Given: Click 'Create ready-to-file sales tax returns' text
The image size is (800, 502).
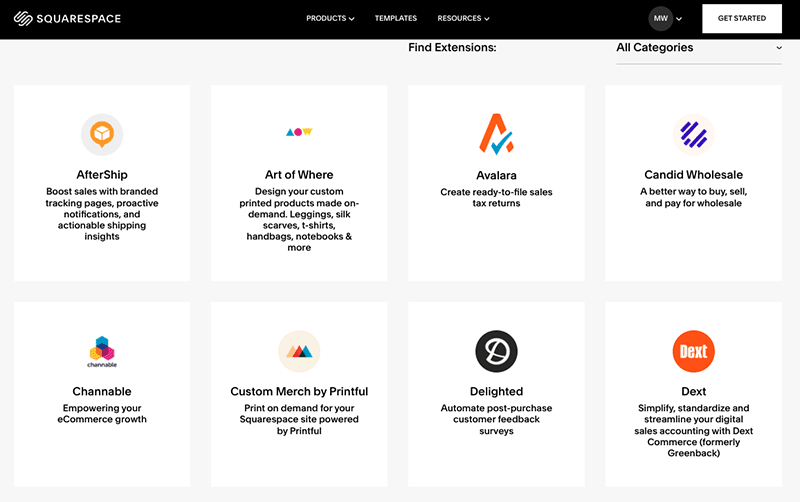Looking at the screenshot, I should coord(496,197).
